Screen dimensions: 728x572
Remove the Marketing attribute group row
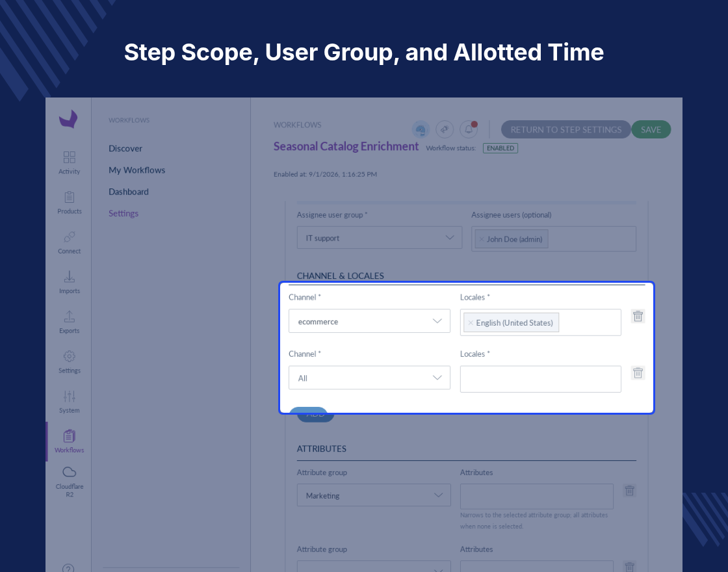coord(630,491)
